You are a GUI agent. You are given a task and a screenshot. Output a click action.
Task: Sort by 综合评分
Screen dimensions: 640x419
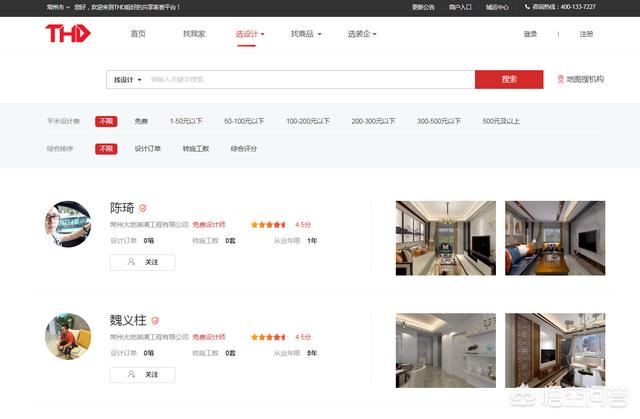(244, 149)
